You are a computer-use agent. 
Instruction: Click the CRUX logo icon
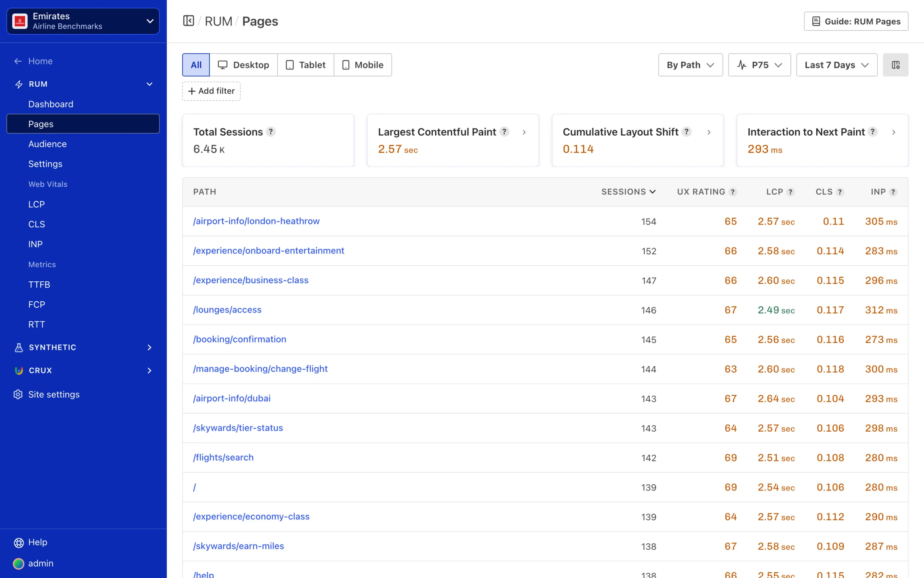(x=18, y=370)
